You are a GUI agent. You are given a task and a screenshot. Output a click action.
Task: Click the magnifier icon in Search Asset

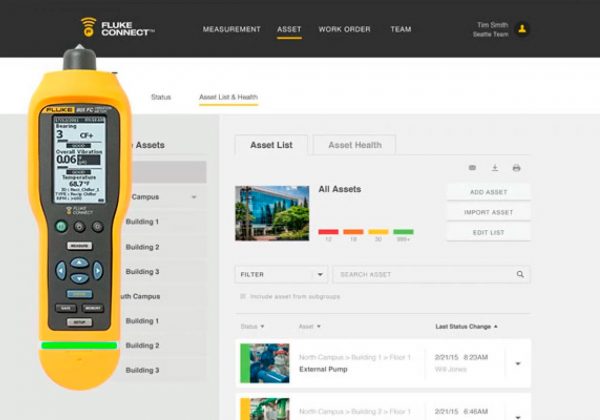(x=520, y=274)
